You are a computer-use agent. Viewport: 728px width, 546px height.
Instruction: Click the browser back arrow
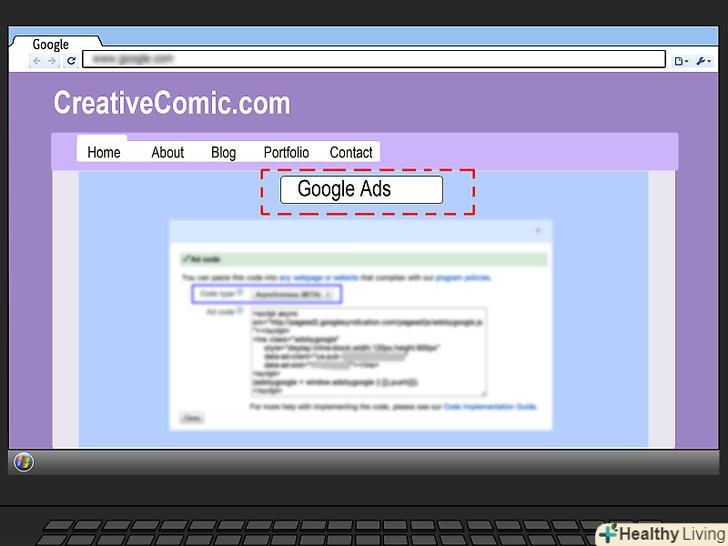click(37, 61)
